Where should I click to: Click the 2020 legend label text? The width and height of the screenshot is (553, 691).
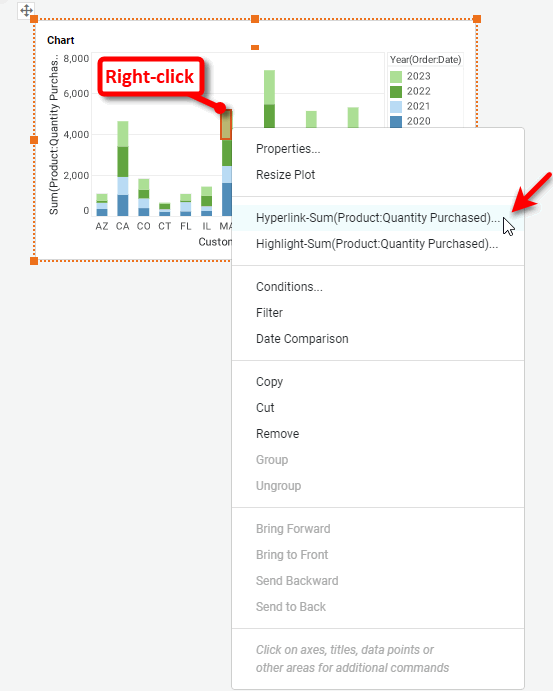(x=418, y=122)
